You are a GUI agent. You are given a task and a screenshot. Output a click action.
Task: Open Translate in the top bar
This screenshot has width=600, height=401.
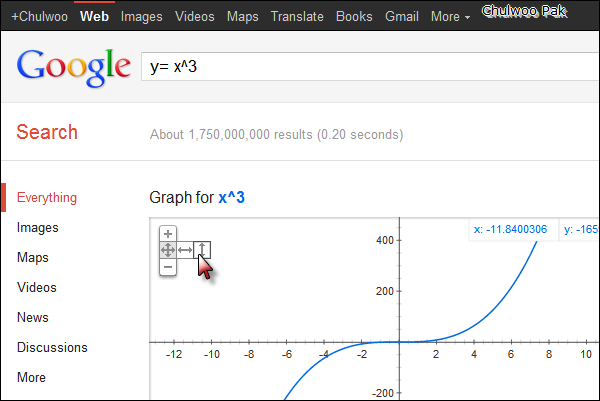click(297, 17)
